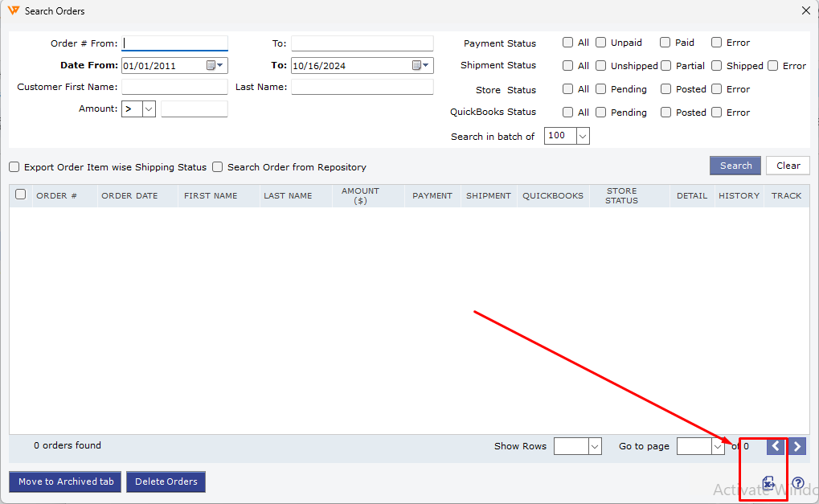The image size is (819, 504).
Task: Focus Last Name field
Action: tap(362, 87)
